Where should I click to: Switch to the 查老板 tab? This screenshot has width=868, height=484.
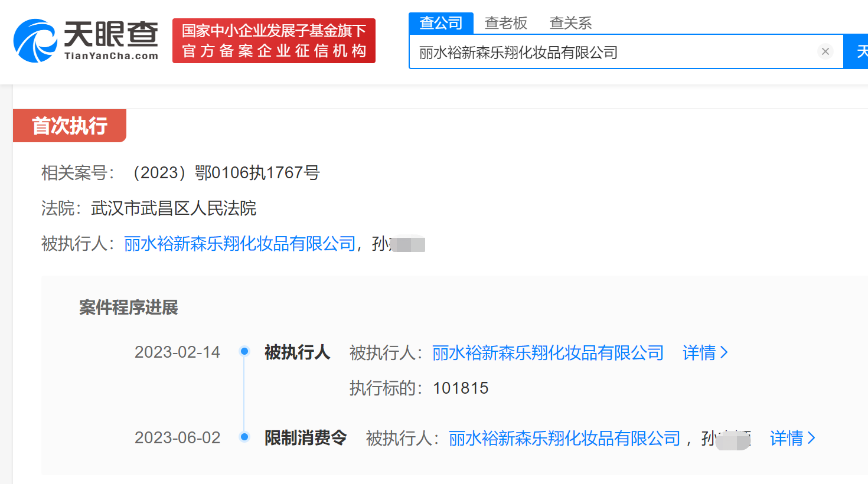[x=505, y=22]
